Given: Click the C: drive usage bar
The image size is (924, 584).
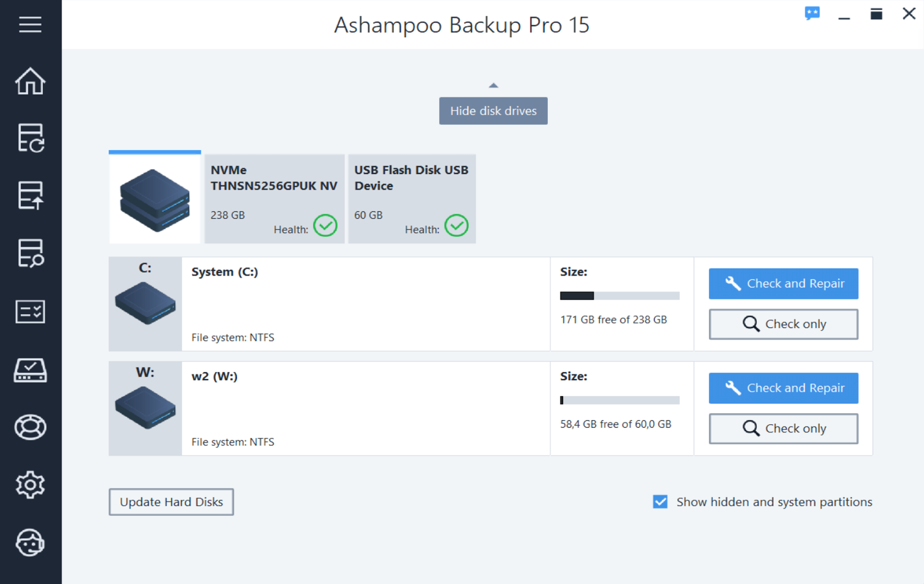Looking at the screenshot, I should tap(619, 296).
